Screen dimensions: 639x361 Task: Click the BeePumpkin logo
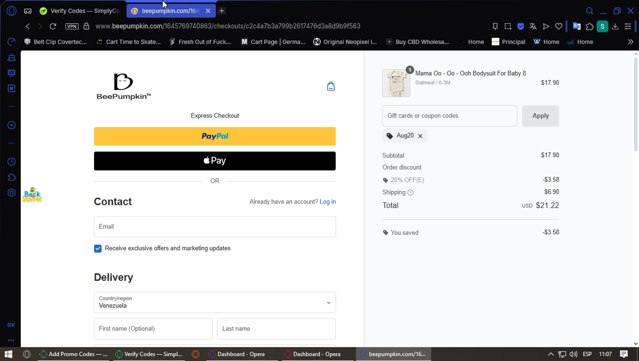(x=123, y=86)
